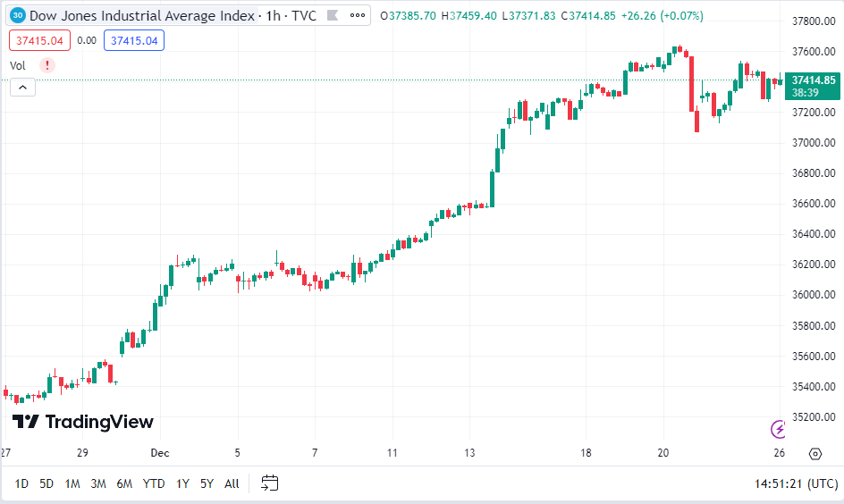Click the 13 date axis label
844x504 pixels.
pyautogui.click(x=470, y=453)
